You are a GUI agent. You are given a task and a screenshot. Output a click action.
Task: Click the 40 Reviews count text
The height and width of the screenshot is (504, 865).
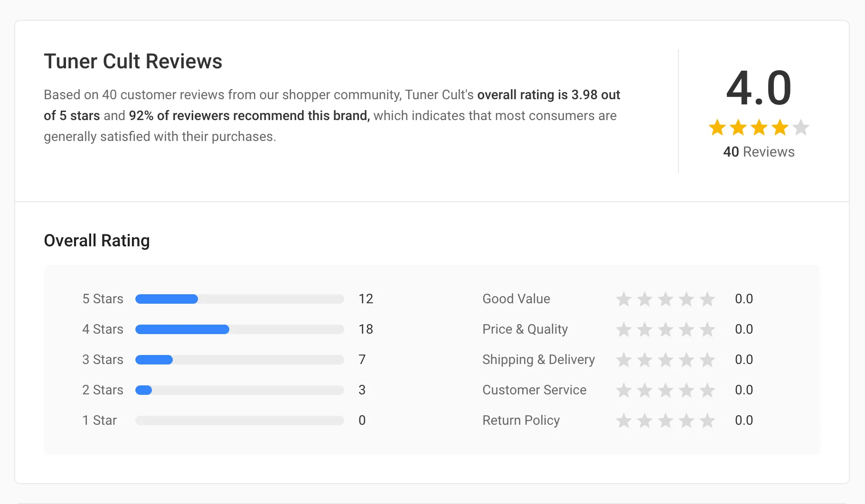coord(759,152)
